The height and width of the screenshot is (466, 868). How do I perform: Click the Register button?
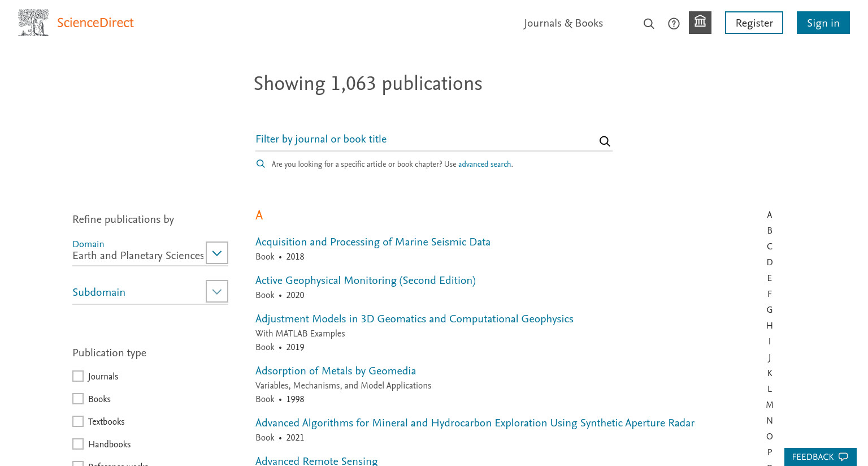coord(754,23)
